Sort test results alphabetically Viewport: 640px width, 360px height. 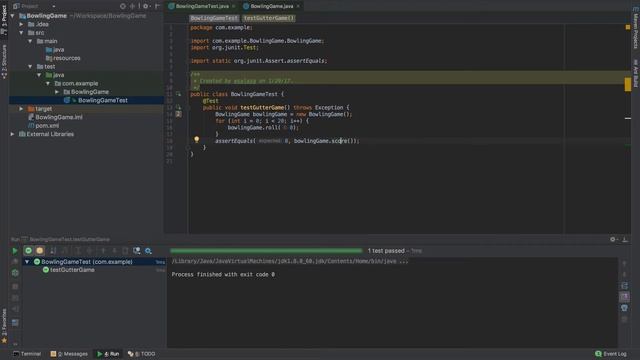click(53, 251)
